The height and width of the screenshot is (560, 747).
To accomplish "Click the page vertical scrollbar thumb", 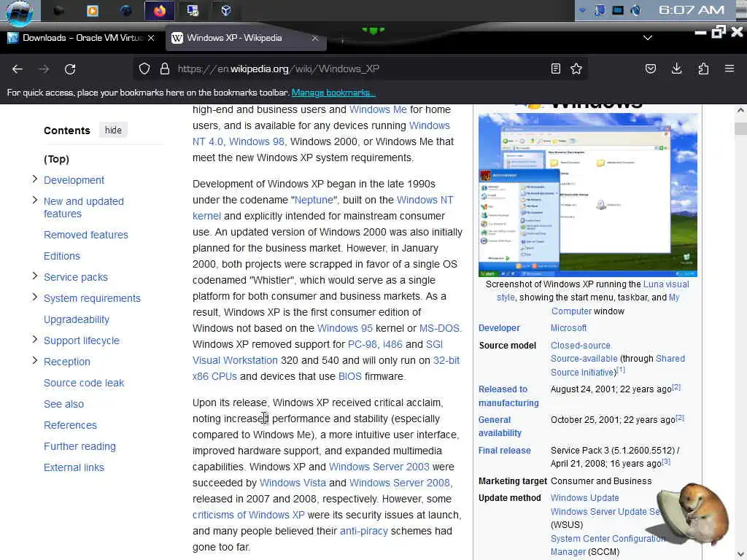I will tap(740, 128).
